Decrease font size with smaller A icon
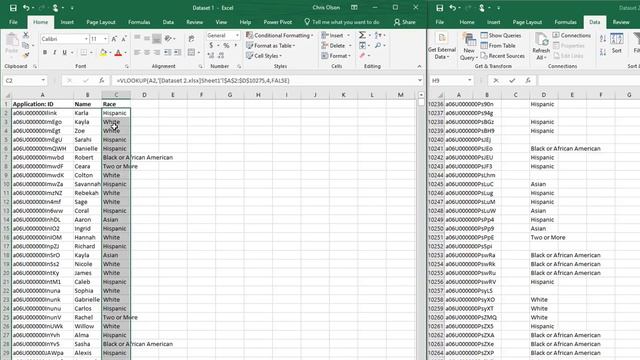Screen dimensions: 640x360 (124, 39)
